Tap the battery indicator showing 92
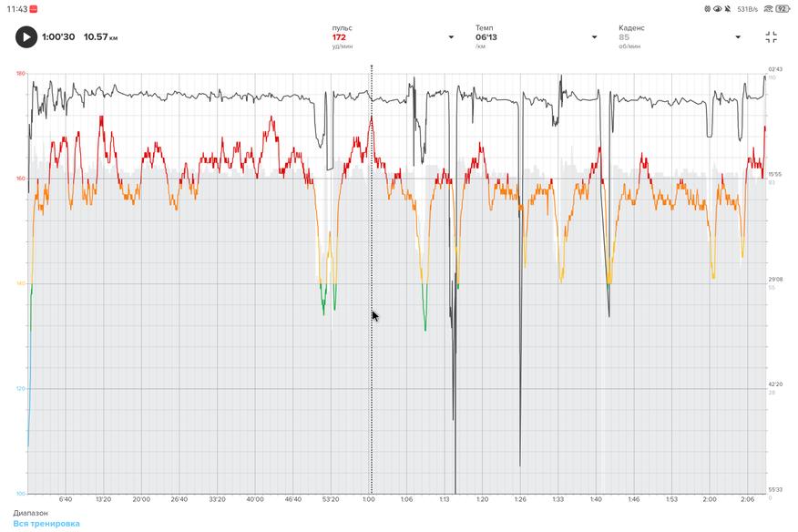798x532 pixels. (783, 9)
